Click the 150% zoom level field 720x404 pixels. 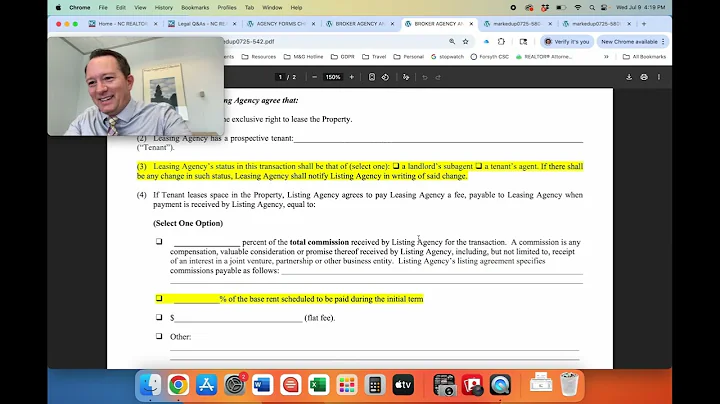(x=333, y=77)
